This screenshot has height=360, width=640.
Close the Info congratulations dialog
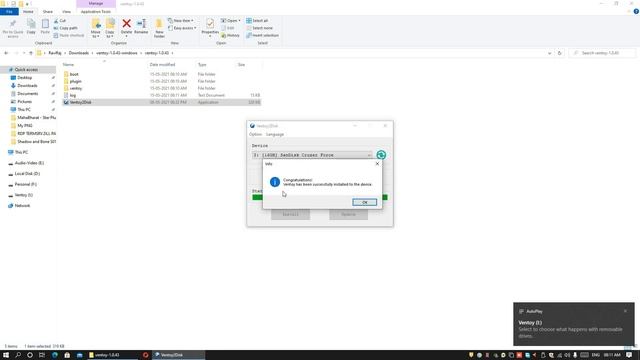coord(377,164)
